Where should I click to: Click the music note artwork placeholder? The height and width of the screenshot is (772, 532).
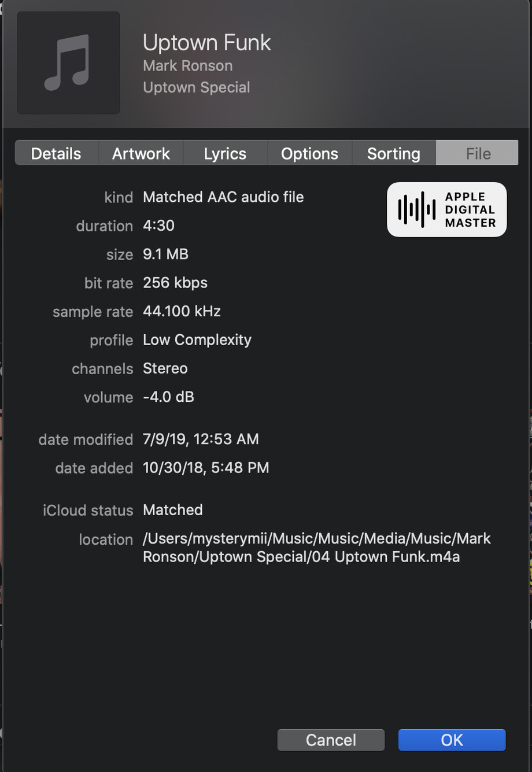point(68,62)
